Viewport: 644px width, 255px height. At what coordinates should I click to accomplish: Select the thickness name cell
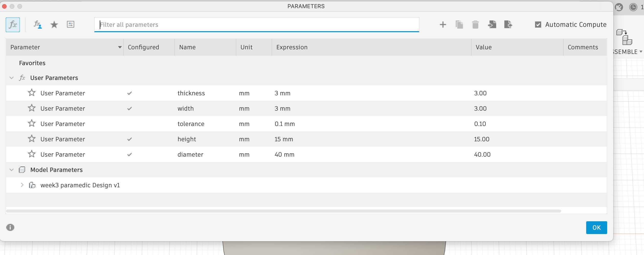(x=205, y=93)
